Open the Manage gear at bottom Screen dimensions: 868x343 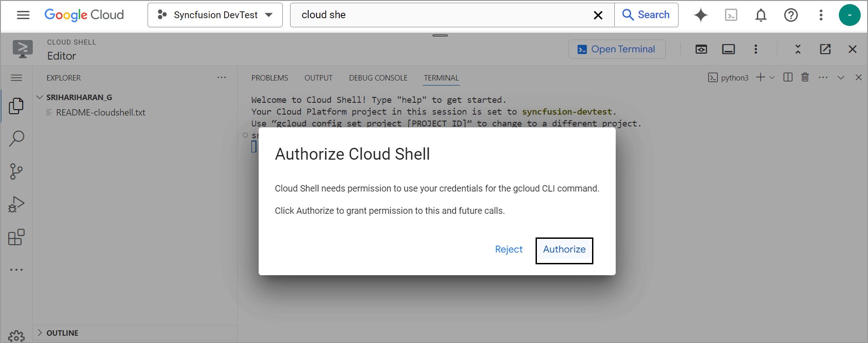click(16, 337)
